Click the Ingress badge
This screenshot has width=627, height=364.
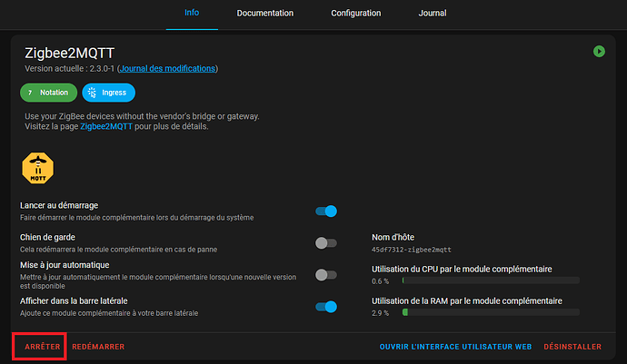click(108, 93)
